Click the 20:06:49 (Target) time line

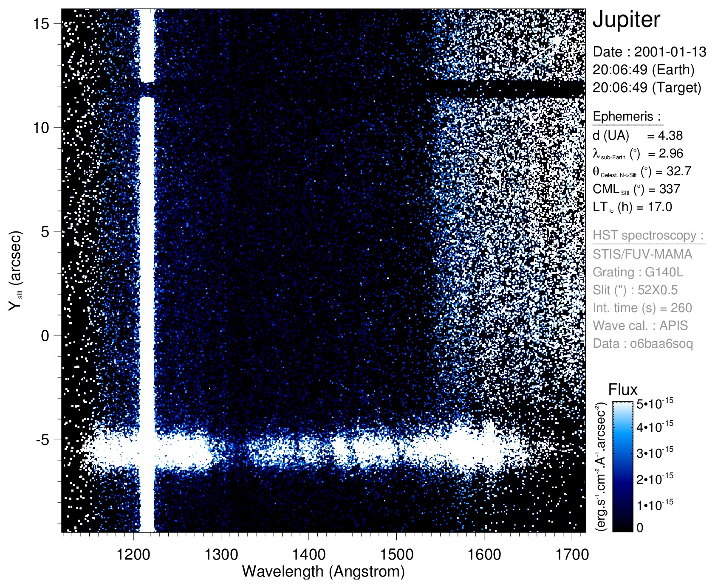pos(647,87)
